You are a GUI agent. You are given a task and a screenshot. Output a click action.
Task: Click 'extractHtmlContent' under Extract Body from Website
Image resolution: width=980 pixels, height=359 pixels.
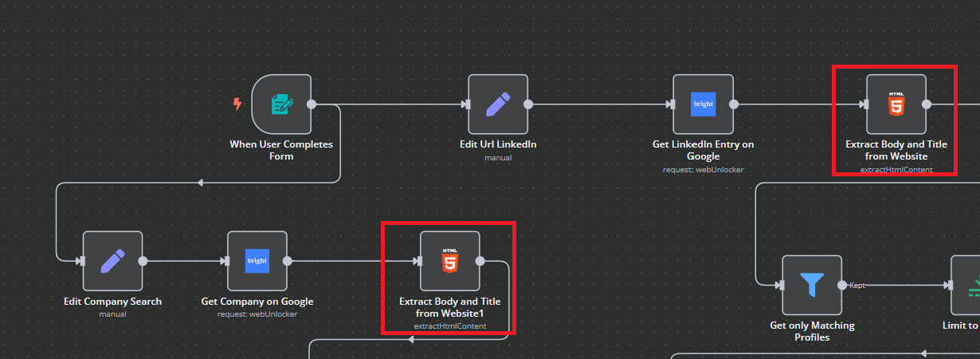tap(896, 169)
